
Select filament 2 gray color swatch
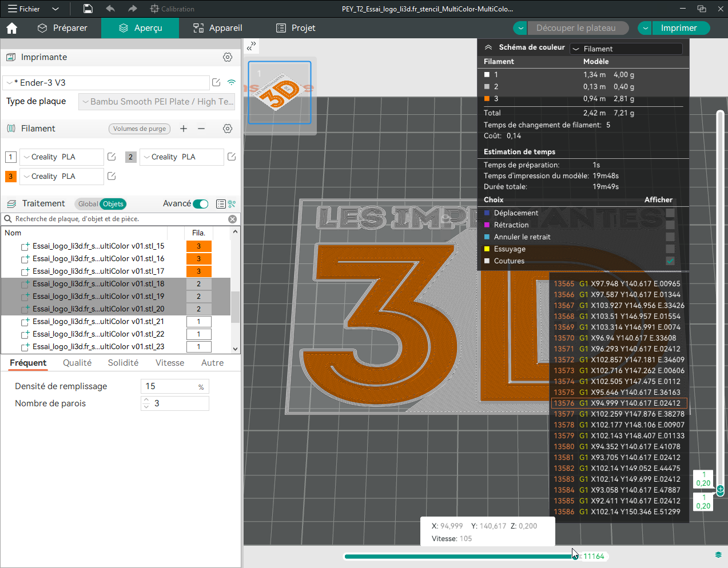tap(131, 157)
